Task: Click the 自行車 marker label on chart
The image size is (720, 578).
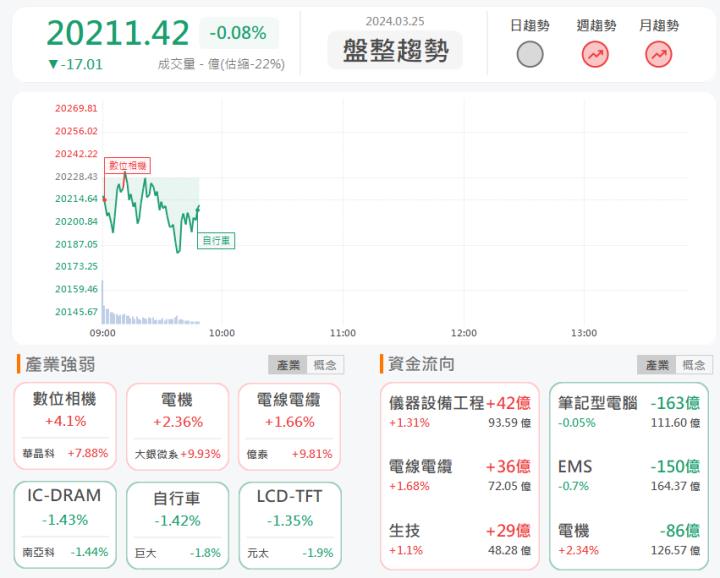Action: pos(216,240)
